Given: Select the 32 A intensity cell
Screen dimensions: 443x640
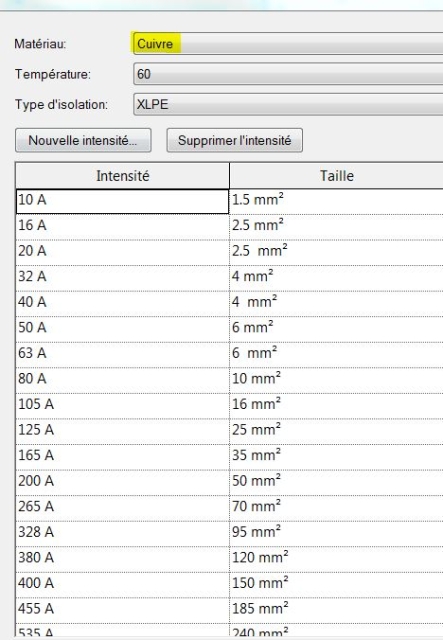Looking at the screenshot, I should (122, 278).
